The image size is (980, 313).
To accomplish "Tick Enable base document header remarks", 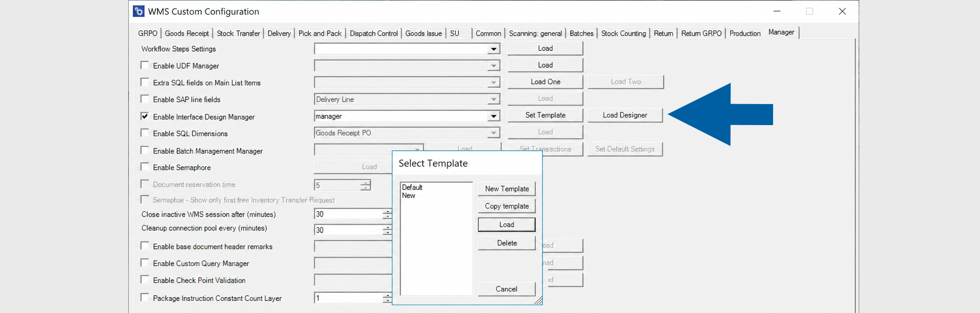I will (x=145, y=246).
